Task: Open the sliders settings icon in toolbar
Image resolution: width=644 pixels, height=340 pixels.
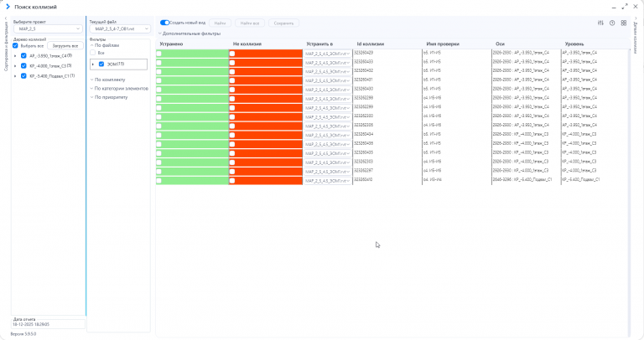Action: tap(600, 23)
